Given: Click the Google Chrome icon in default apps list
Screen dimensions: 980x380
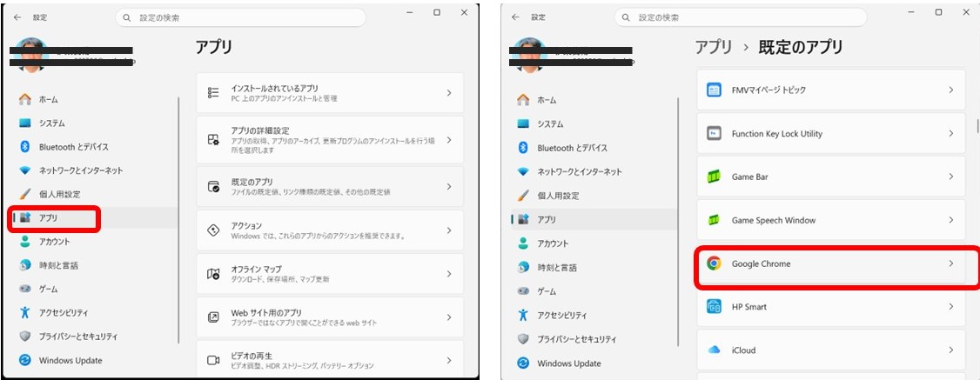Looking at the screenshot, I should pyautogui.click(x=714, y=263).
